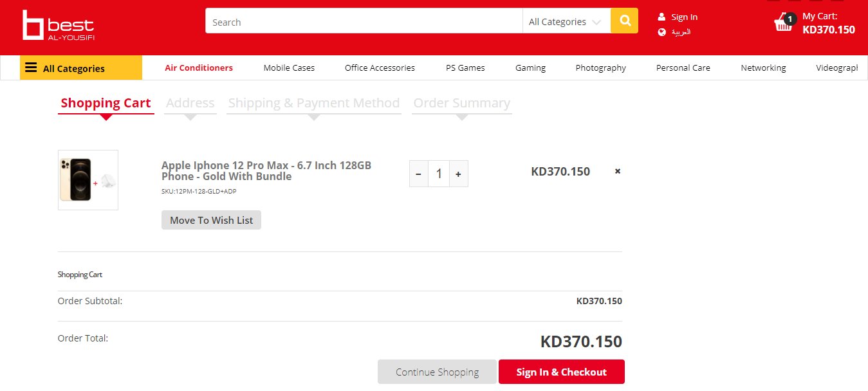Open the All Categories search dropdown
Image resolution: width=868 pixels, height=391 pixels.
[x=566, y=22]
